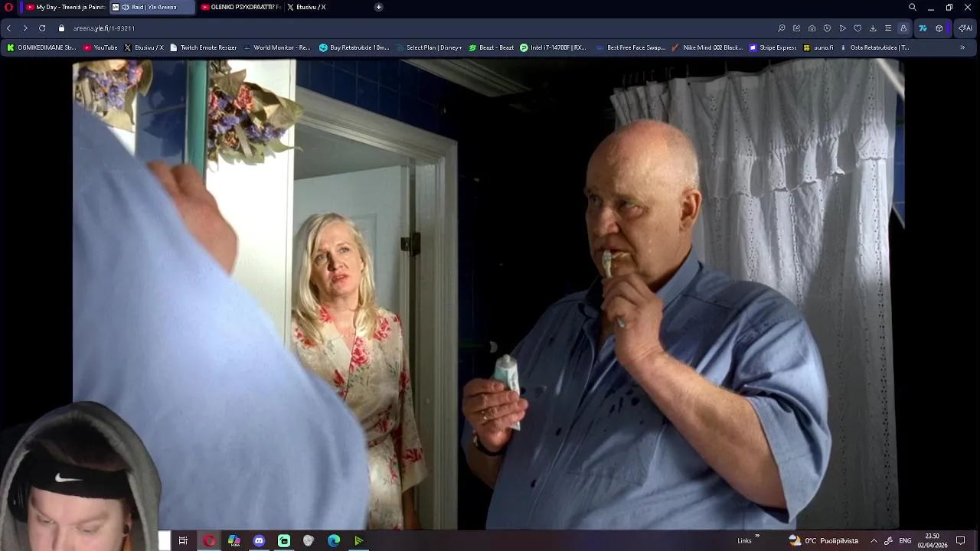Open OGMIKEDIMANE Stream bookmark

click(x=42, y=47)
